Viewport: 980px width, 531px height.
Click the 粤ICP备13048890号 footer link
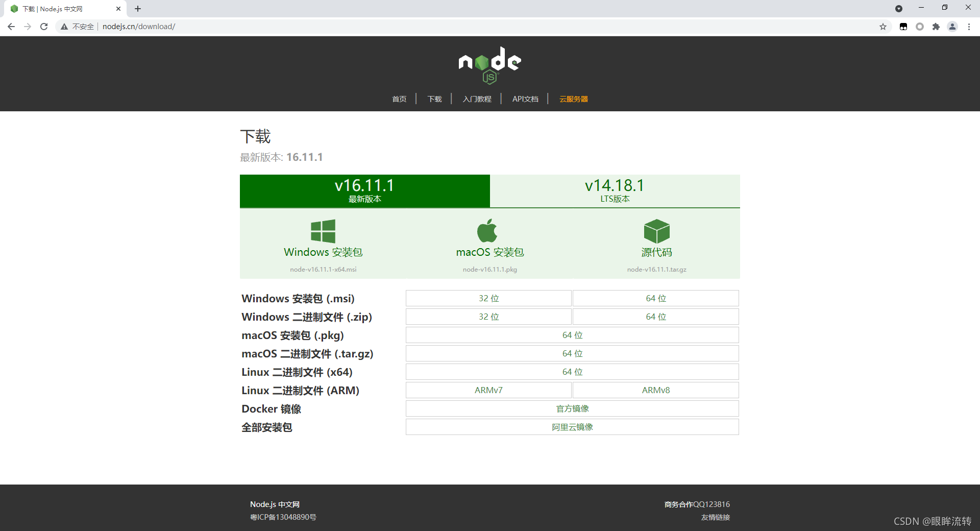283,517
